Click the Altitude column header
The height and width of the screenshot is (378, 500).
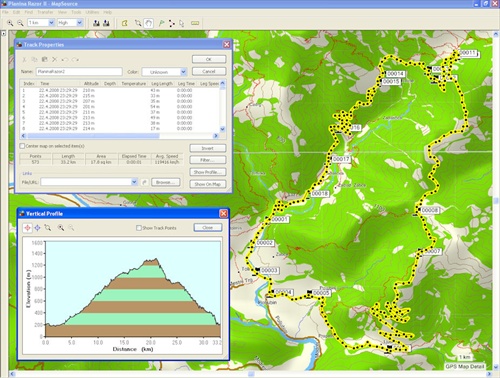pos(91,84)
